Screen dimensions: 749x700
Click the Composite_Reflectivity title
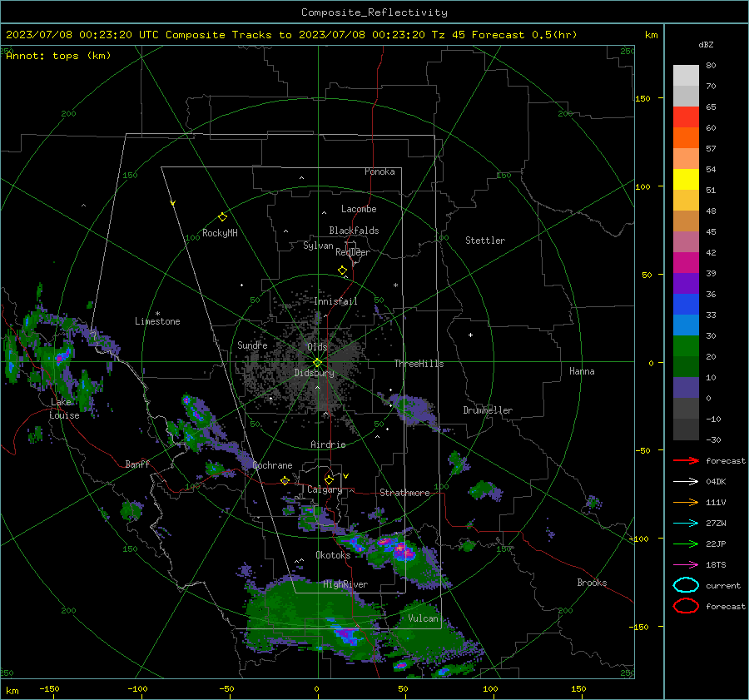click(x=374, y=12)
